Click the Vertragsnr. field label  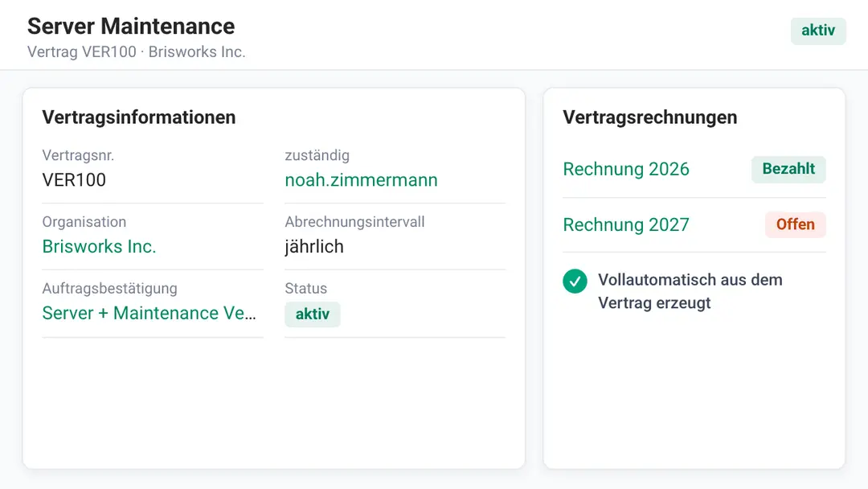[x=78, y=155]
